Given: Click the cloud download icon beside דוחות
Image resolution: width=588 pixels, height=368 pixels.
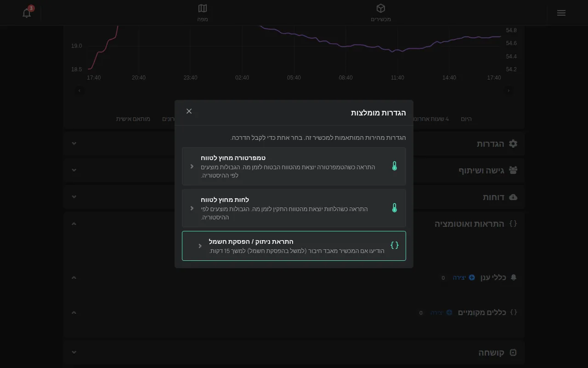Looking at the screenshot, I should pos(513,197).
